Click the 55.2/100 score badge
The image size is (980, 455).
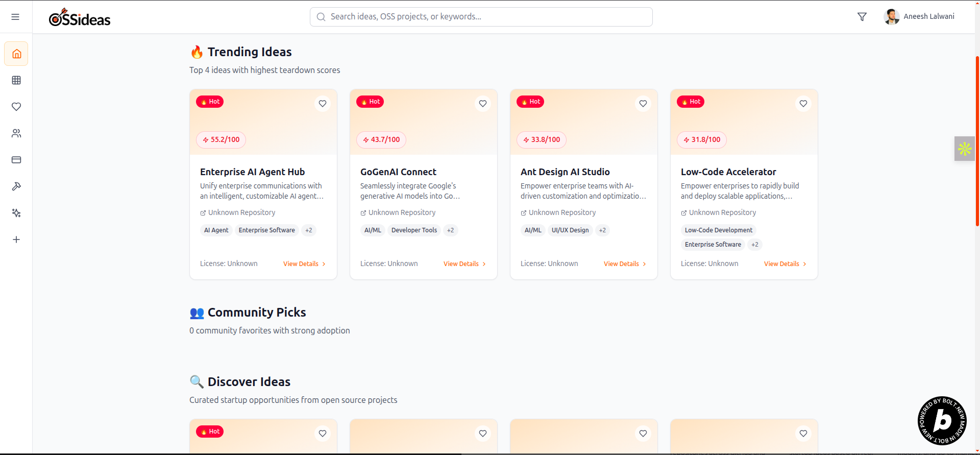click(221, 140)
